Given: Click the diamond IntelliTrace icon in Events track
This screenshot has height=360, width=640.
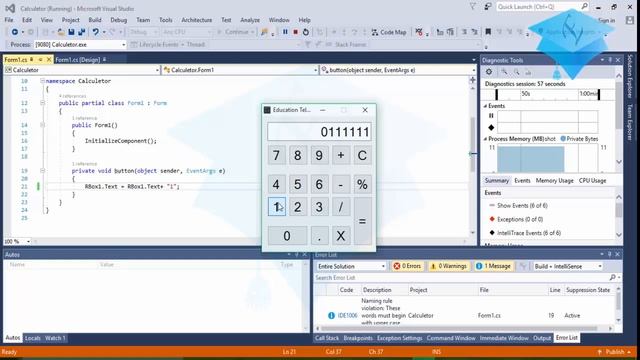Looking at the screenshot, I should pyautogui.click(x=491, y=127).
